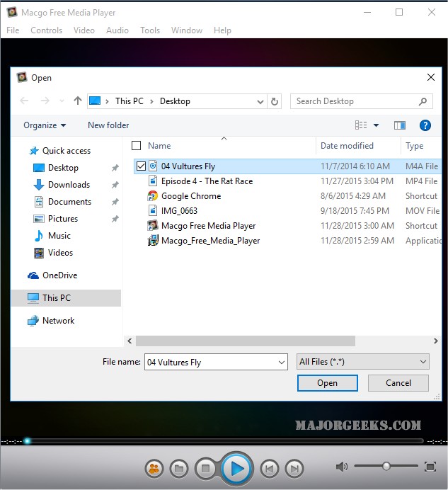Screen dimensions: 448x490
Task: Click the playback progress bar handle
Action: point(27,441)
